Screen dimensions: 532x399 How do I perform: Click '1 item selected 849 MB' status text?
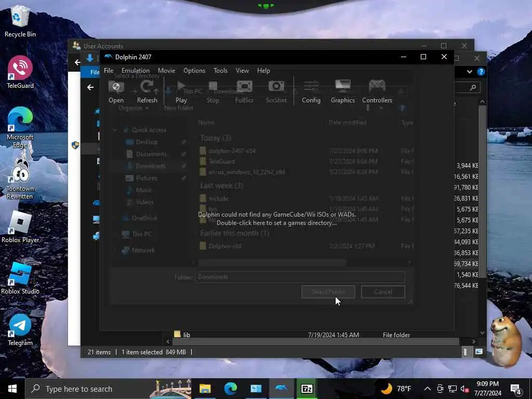point(154,352)
